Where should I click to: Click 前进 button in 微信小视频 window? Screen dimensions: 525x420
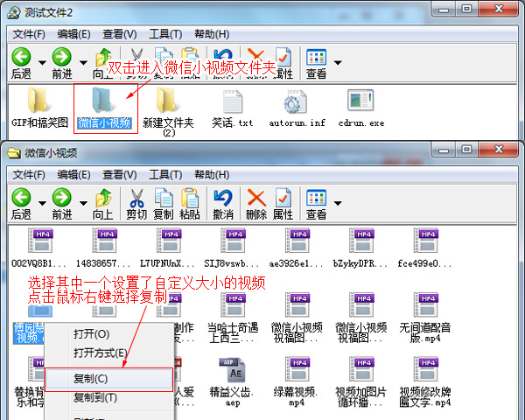(62, 204)
